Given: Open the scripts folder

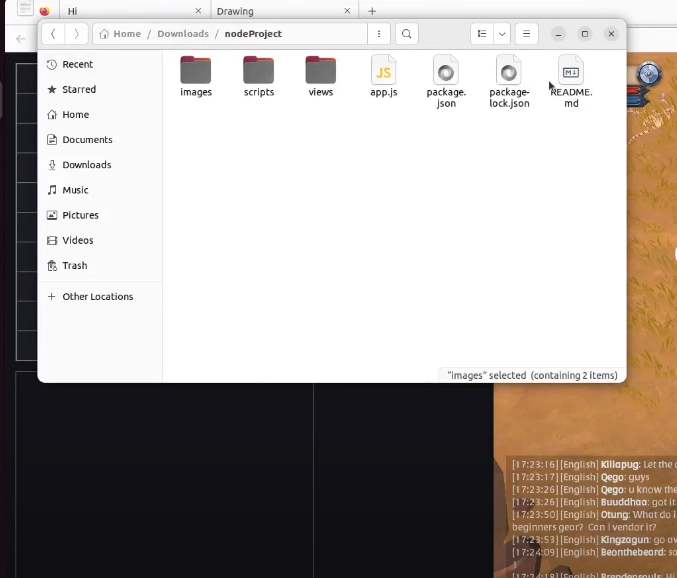Looking at the screenshot, I should click(x=258, y=71).
